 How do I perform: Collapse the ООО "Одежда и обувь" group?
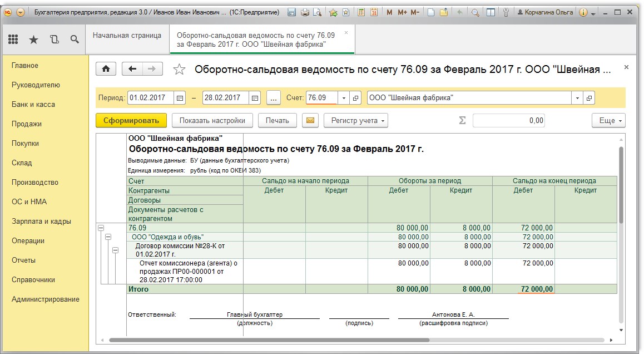(108, 237)
